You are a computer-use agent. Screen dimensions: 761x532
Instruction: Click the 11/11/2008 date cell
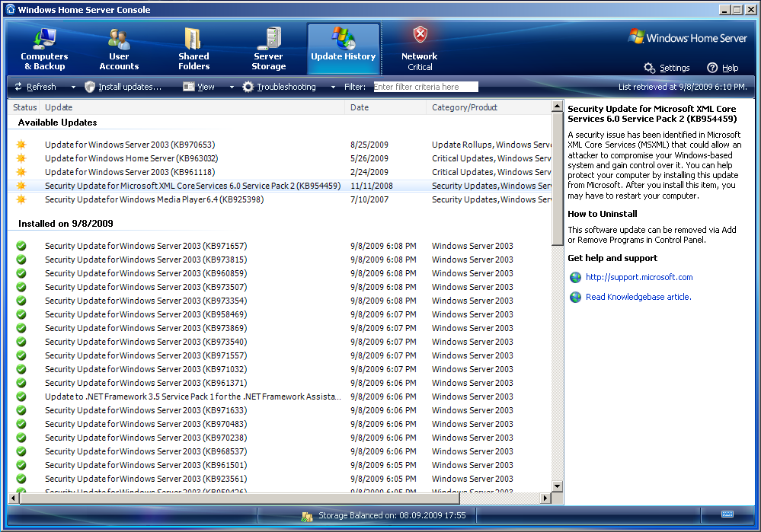point(372,186)
